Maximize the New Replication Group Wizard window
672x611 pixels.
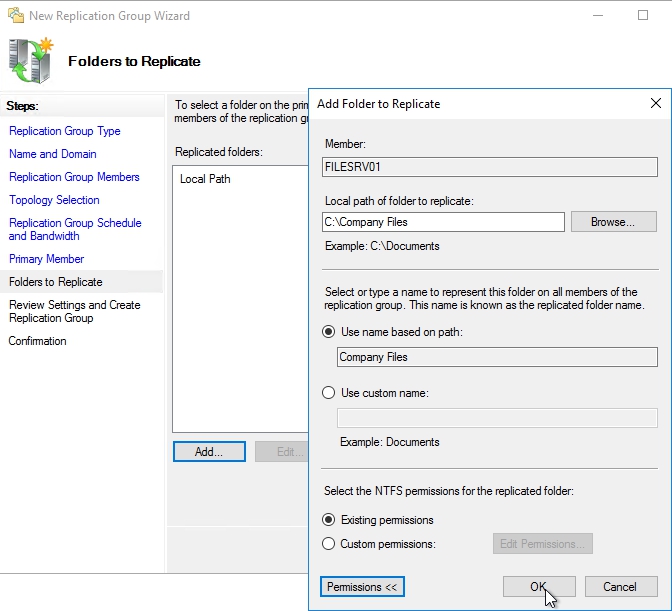point(643,16)
